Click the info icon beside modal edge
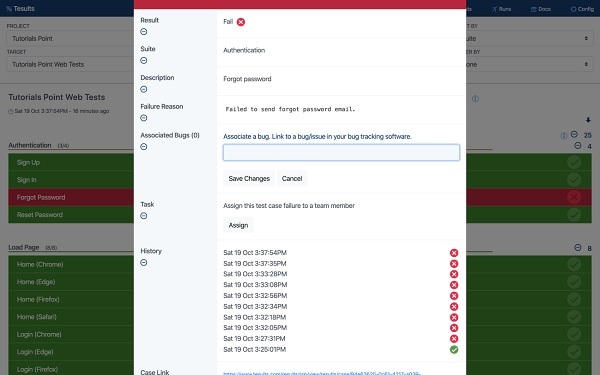The width and height of the screenshot is (600, 375). coord(475,99)
